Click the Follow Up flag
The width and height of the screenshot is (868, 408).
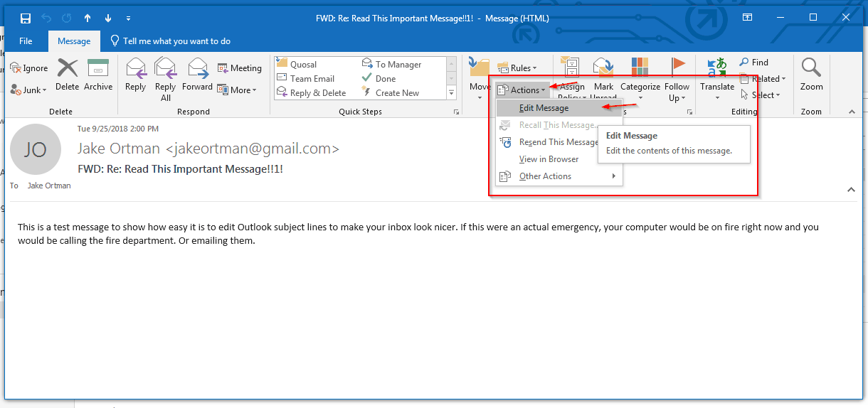[x=677, y=80]
